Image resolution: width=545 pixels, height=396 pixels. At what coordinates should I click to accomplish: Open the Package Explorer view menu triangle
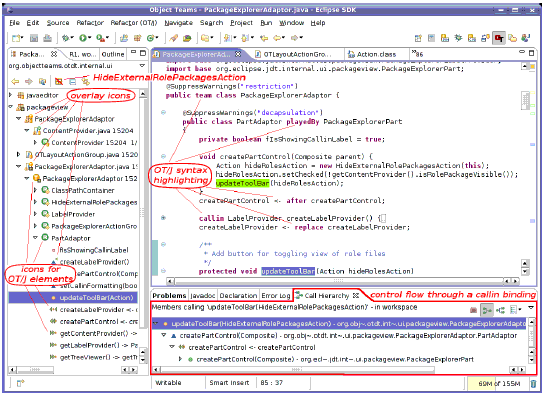(142, 66)
